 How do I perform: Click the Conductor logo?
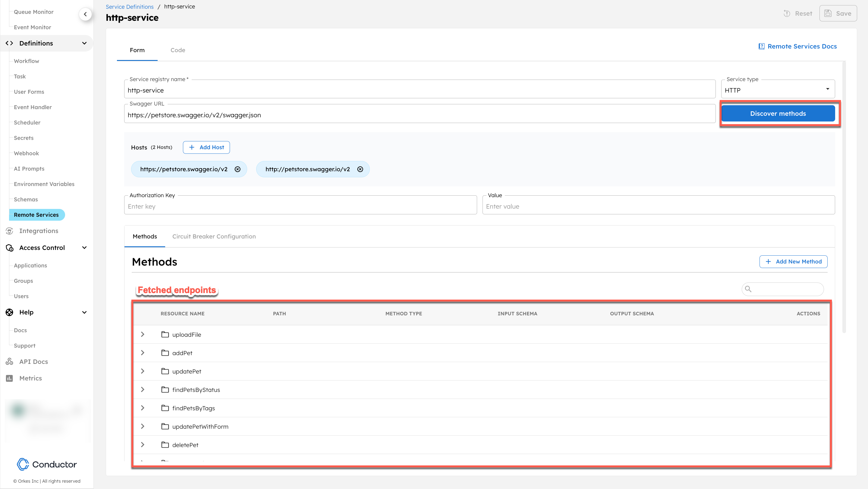point(46,464)
